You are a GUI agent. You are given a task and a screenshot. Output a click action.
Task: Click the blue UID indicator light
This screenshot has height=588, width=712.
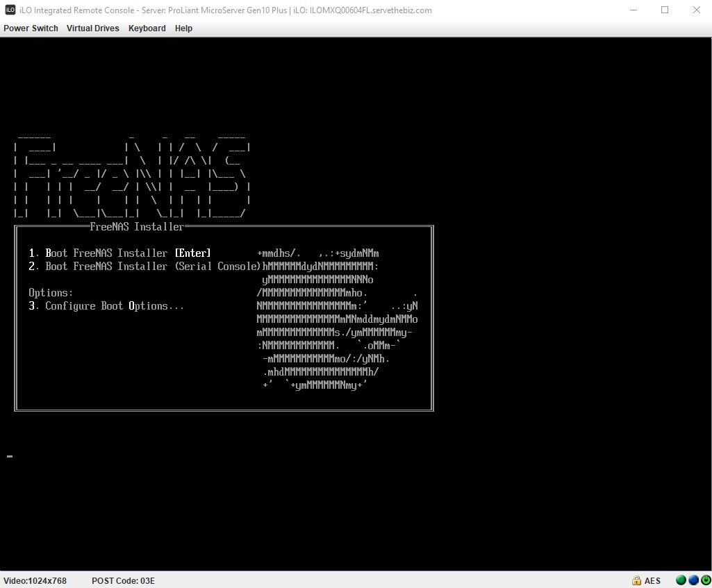pyautogui.click(x=693, y=580)
